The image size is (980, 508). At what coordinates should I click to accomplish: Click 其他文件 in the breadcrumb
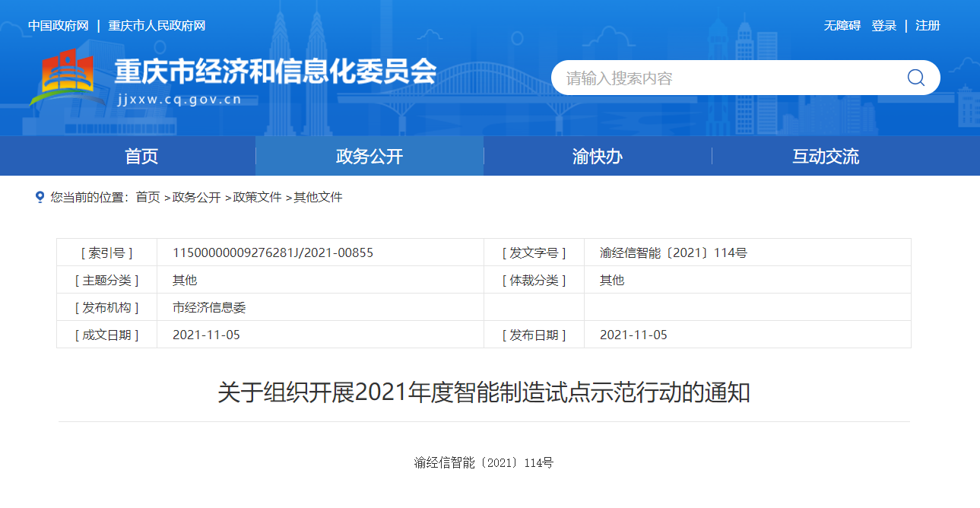point(318,198)
